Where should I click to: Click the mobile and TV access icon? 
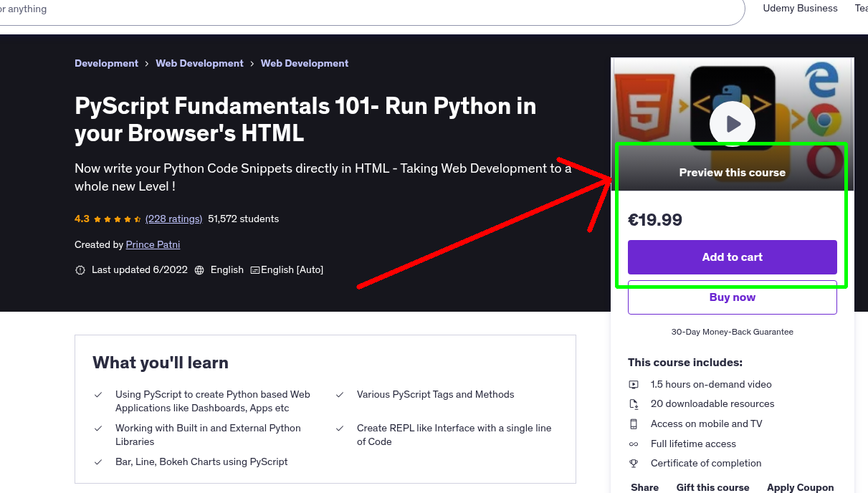634,423
